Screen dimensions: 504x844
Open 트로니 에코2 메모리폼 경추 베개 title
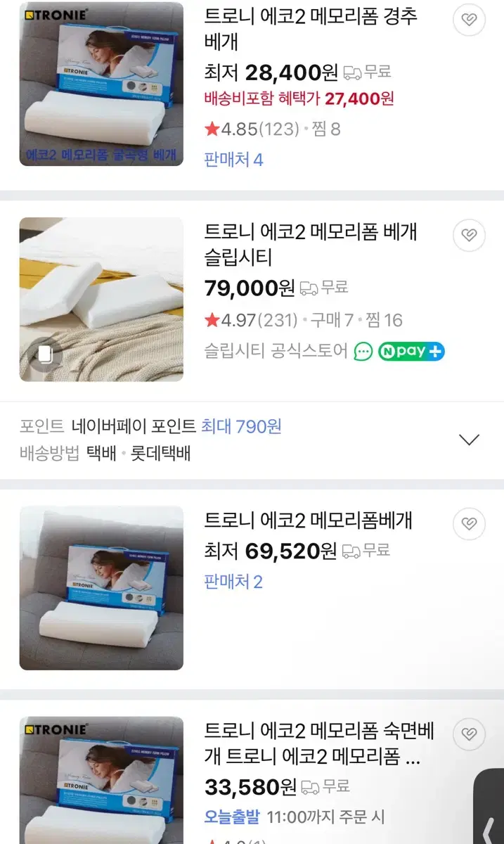pos(311,29)
